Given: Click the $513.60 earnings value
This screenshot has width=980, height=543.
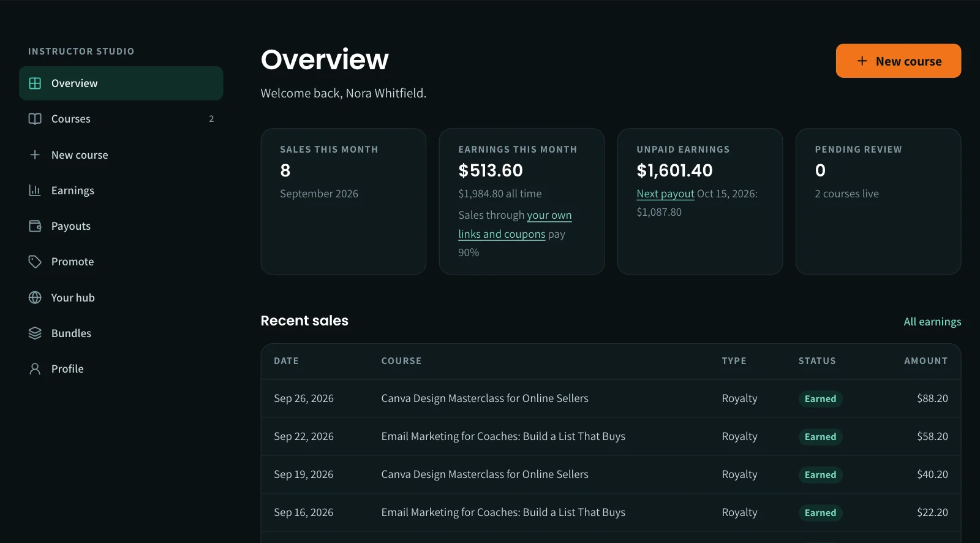Looking at the screenshot, I should click(491, 170).
